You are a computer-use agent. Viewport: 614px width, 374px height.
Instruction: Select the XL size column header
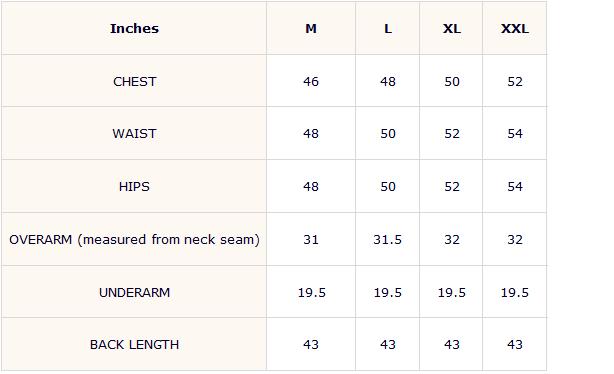451,29
